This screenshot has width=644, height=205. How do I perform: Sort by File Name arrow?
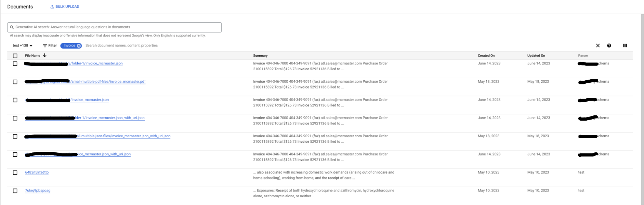[x=45, y=55]
